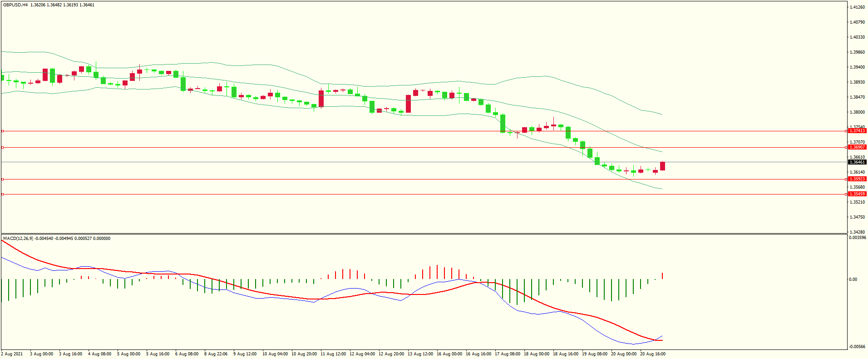Image resolution: width=868 pixels, height=359 pixels.
Task: Click the 6 Aug 08:00 time label
Action: point(187,354)
